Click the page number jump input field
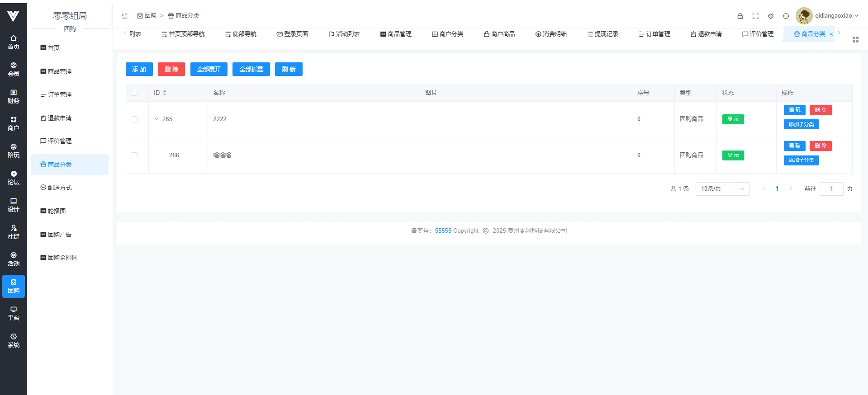This screenshot has width=868, height=395. (x=831, y=189)
